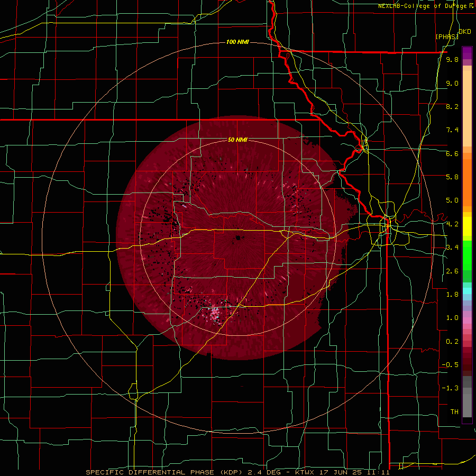The image size is (476, 476).
Task: Click the 50 NMI range ring label
Action: [x=237, y=140]
